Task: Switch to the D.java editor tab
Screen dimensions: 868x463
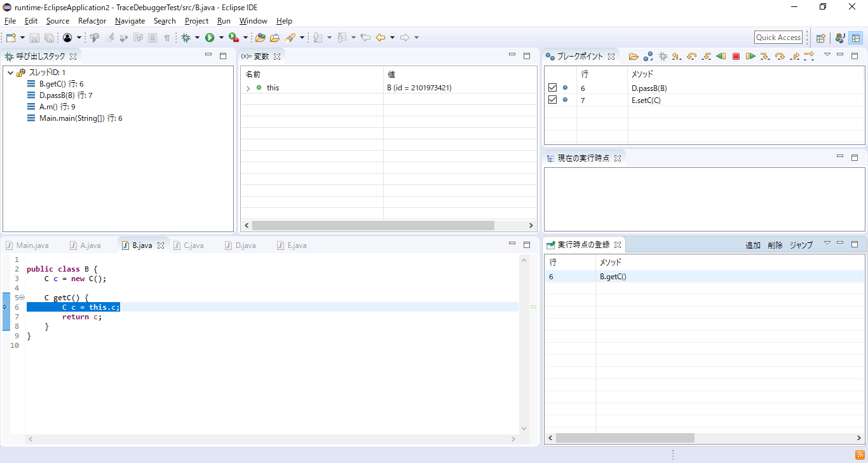Action: tap(245, 245)
